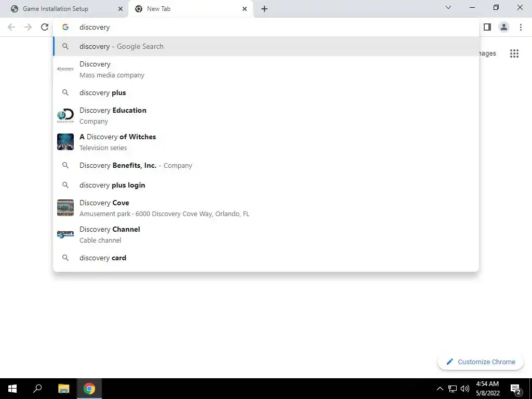Viewport: 532px width, 399px height.
Task: Pick the discovery card suggestion
Action: (266, 258)
